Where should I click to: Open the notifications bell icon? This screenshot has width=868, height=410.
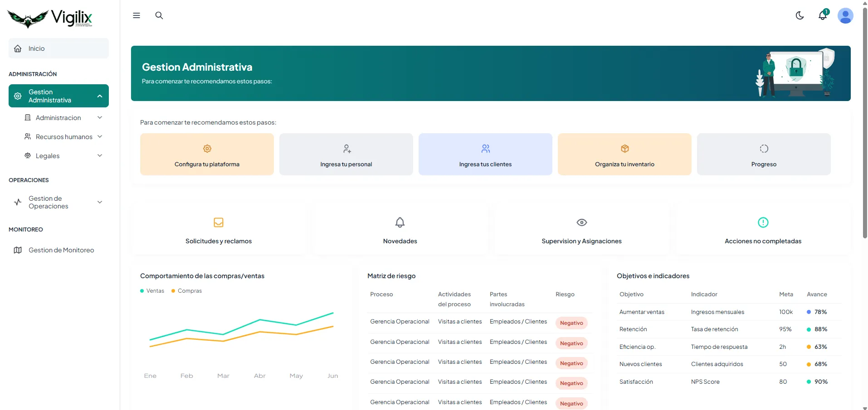823,16
